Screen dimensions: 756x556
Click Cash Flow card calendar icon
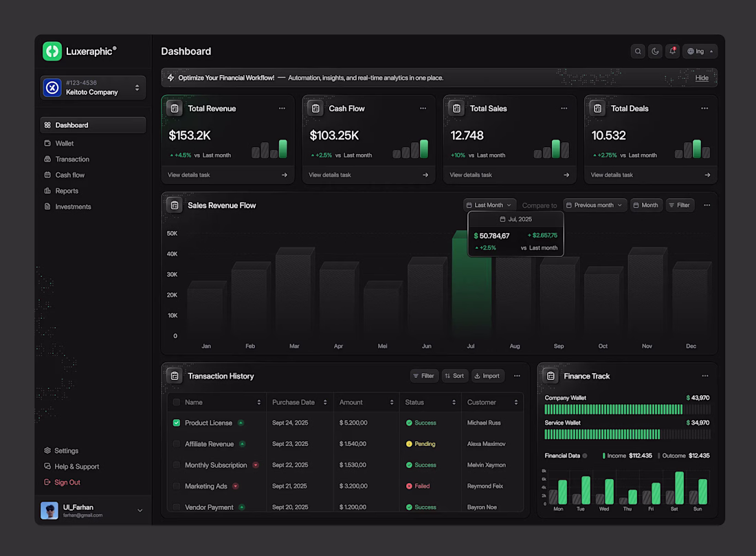pos(315,109)
